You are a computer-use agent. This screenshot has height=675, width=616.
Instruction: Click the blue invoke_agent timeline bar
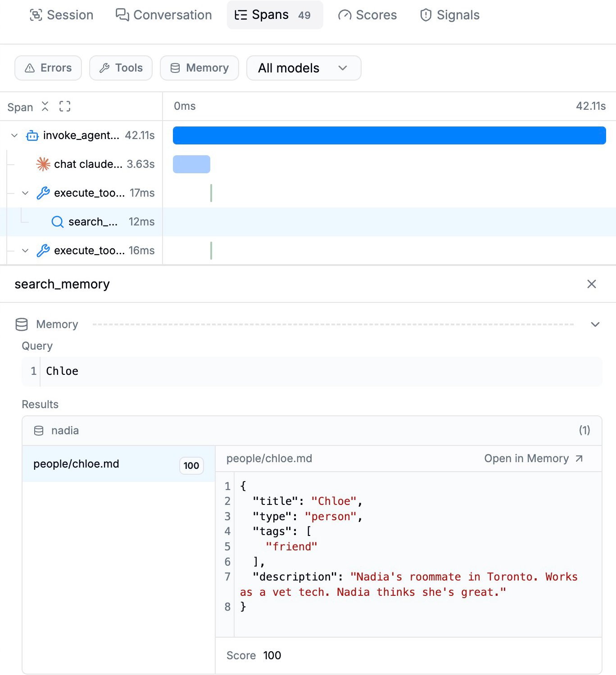tap(390, 135)
